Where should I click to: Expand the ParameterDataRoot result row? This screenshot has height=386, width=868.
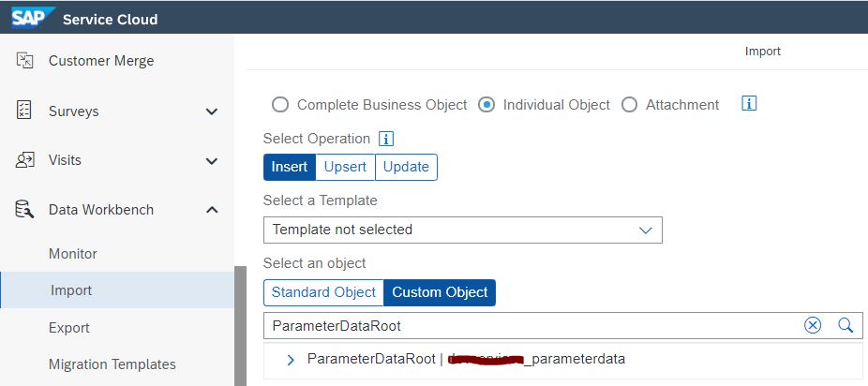pyautogui.click(x=290, y=359)
